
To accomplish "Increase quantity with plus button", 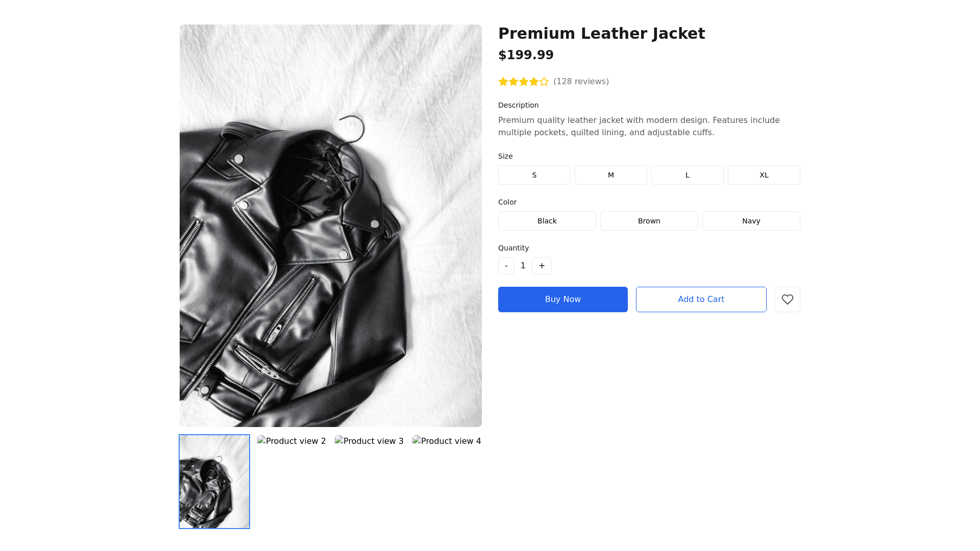I will coord(542,266).
